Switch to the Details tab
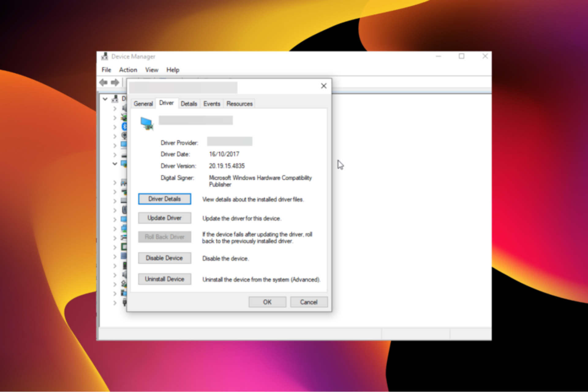The image size is (588, 392). [x=189, y=104]
